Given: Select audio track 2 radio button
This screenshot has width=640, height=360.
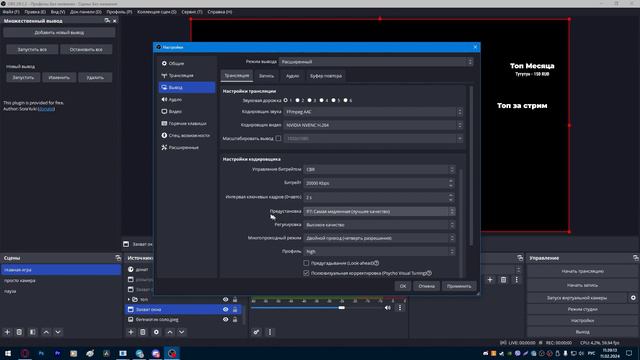Looking at the screenshot, I should (298, 100).
